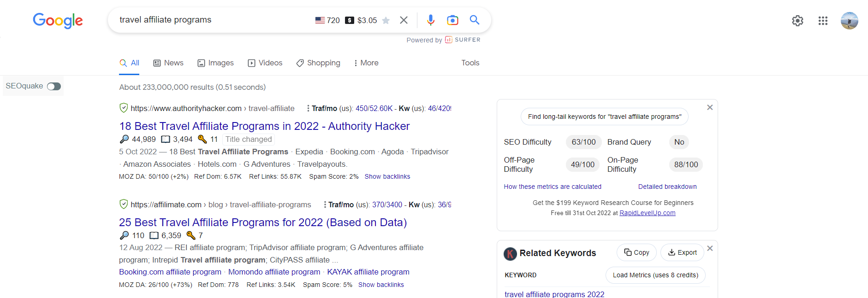Copy the related keywords

click(x=636, y=252)
